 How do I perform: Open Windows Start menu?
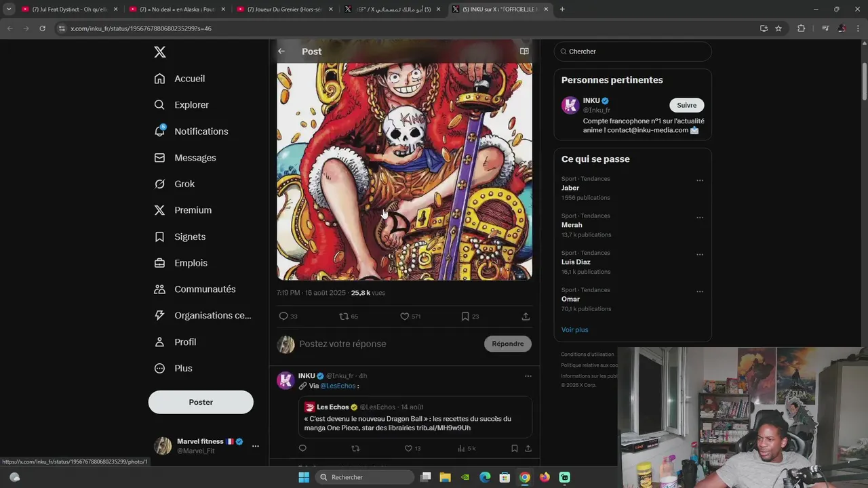pyautogui.click(x=304, y=477)
